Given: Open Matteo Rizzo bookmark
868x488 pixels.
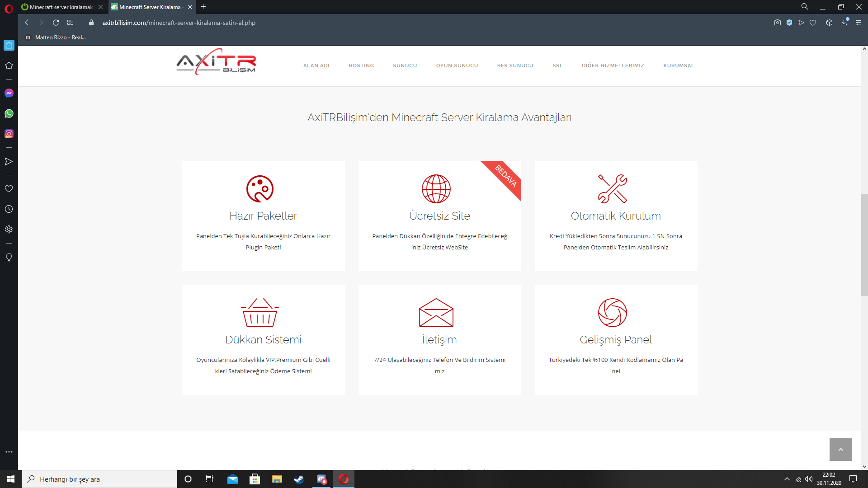Looking at the screenshot, I should click(56, 38).
